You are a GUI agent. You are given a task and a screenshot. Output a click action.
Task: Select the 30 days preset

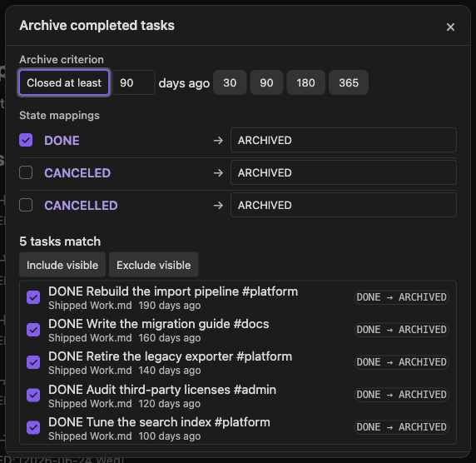[x=230, y=82]
